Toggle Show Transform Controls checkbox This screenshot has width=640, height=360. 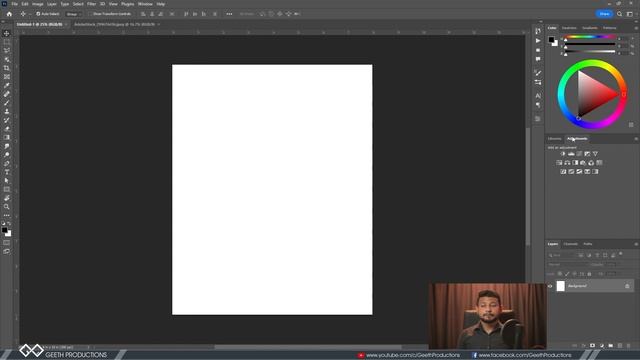91,14
